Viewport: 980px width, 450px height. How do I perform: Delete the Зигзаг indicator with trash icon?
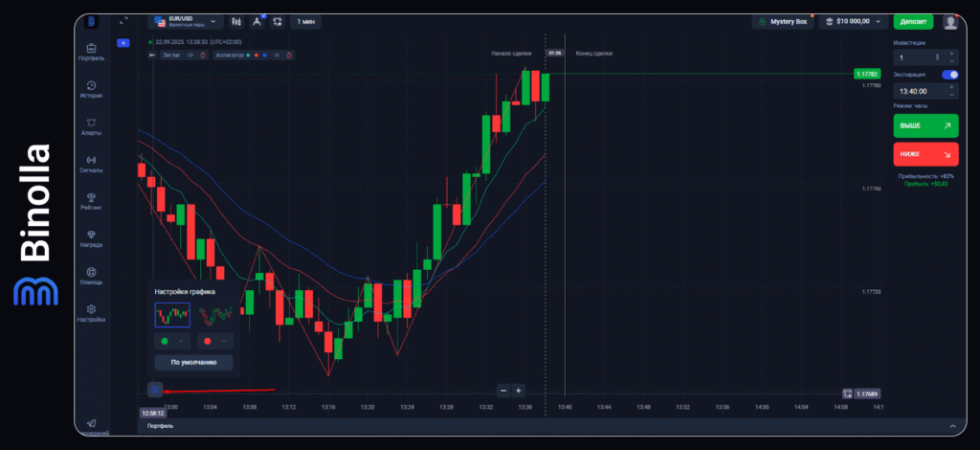(202, 56)
